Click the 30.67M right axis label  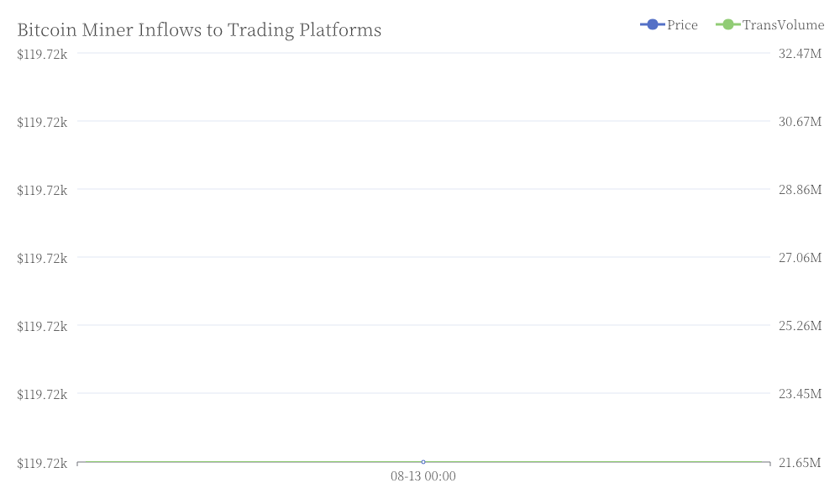pyautogui.click(x=800, y=122)
